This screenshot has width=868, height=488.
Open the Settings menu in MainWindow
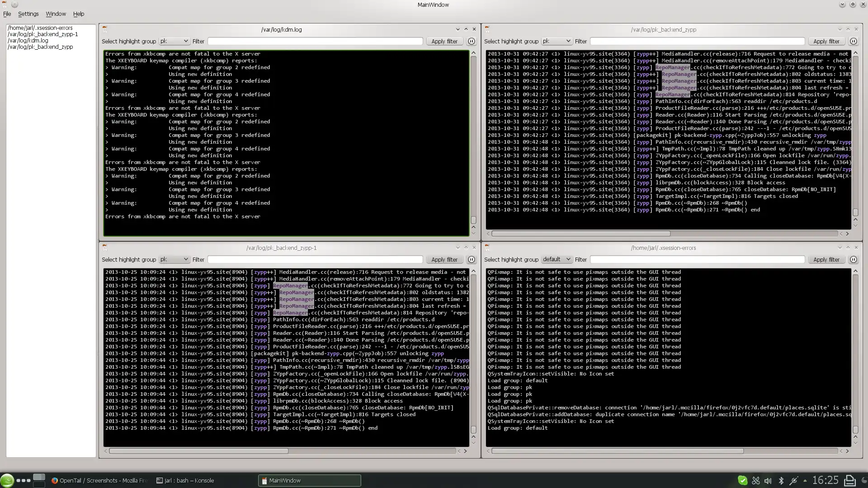click(x=28, y=13)
